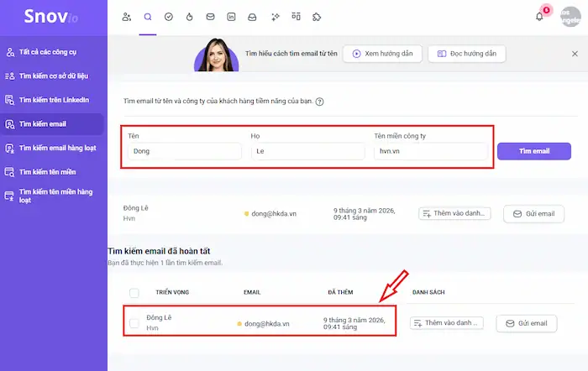Viewport: 588px width, 371px height.
Task: Expand top 'Thêm vào danh...' list dropdown
Action: [x=454, y=213]
